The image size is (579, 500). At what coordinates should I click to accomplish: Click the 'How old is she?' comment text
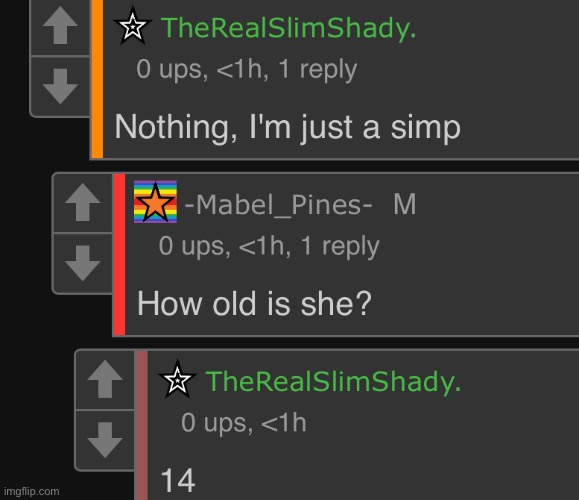[x=254, y=304]
